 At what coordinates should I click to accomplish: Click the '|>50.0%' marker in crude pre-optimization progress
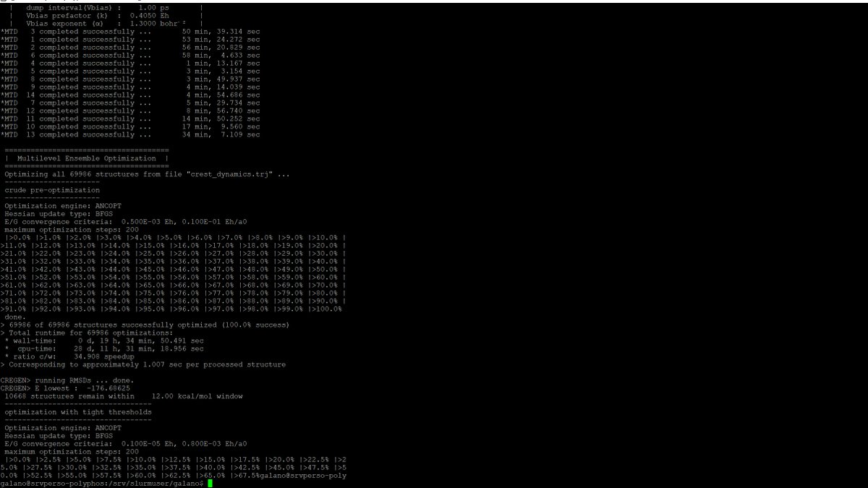click(325, 269)
